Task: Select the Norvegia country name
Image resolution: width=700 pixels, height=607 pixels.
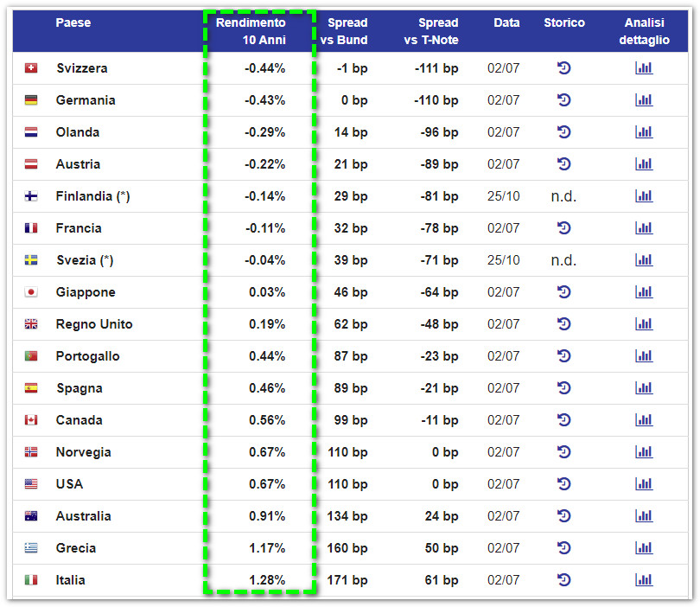Action: [x=84, y=452]
